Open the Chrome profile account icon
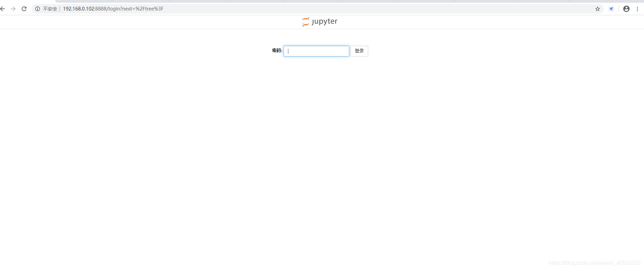The width and height of the screenshot is (644, 269). pyautogui.click(x=626, y=9)
